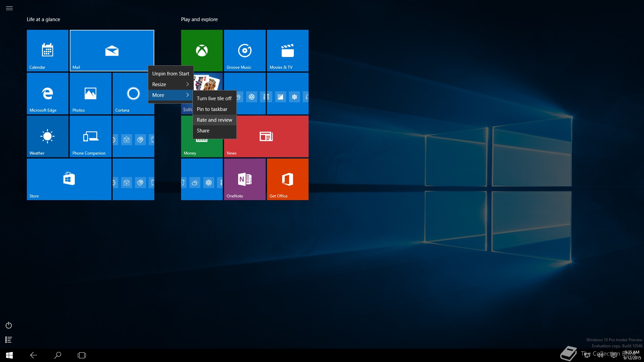
Task: Click the placeholder tile right of Phone Companion
Action: pyautogui.click(x=133, y=136)
